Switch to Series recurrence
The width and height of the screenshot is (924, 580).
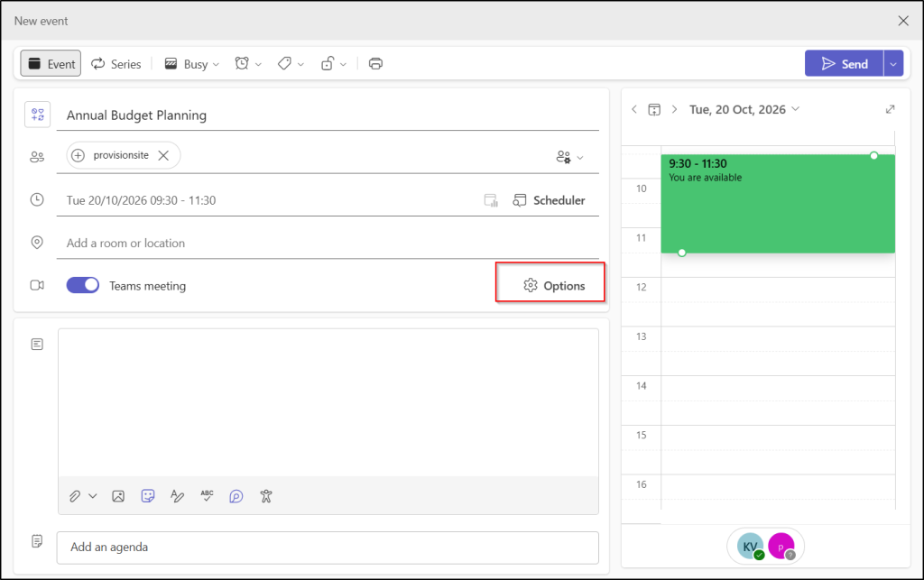(x=116, y=64)
